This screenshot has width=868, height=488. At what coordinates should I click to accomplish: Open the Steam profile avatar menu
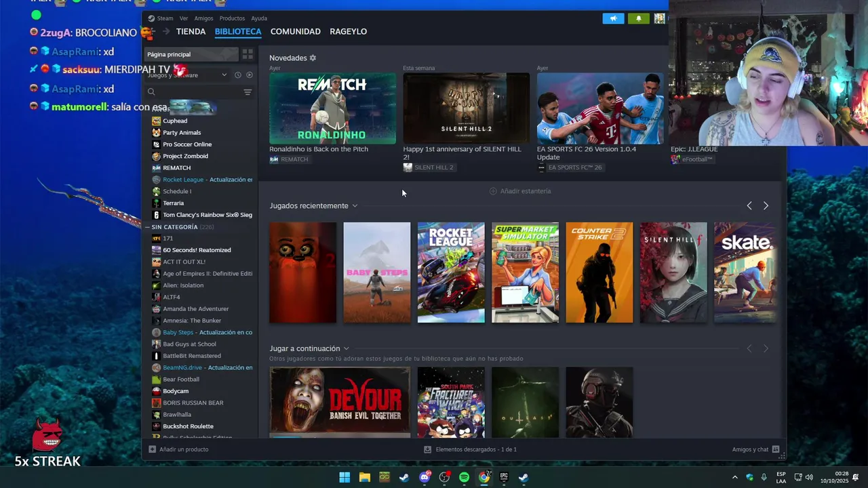tap(659, 18)
